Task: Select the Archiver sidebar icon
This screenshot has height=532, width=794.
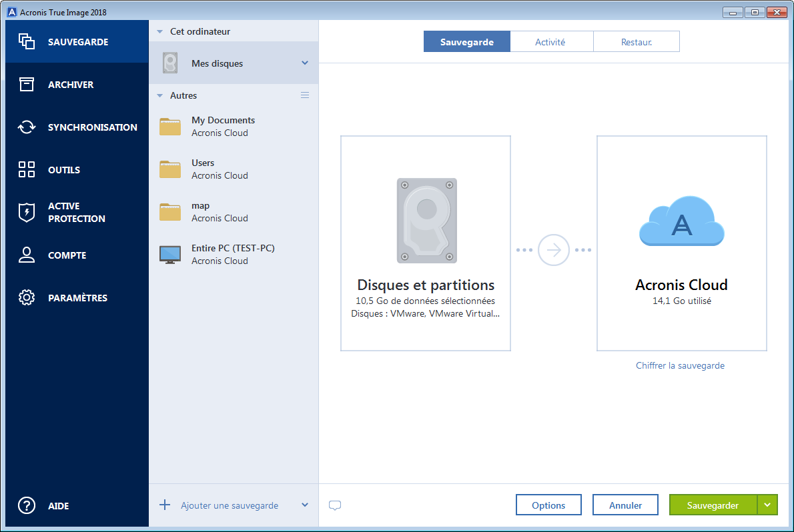Action: point(27,84)
